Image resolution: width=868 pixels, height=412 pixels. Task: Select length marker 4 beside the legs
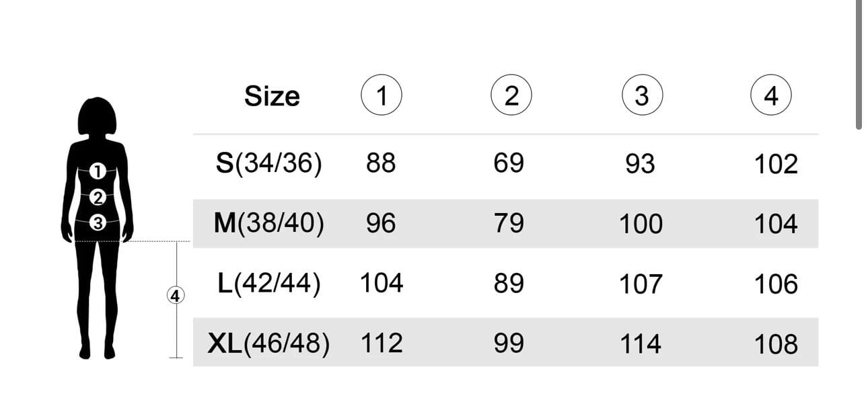[x=176, y=295]
